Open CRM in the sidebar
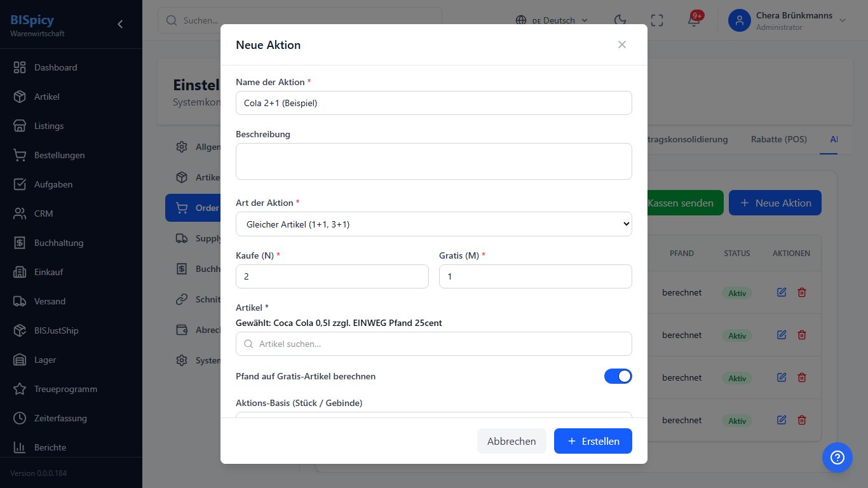 pyautogui.click(x=71, y=213)
